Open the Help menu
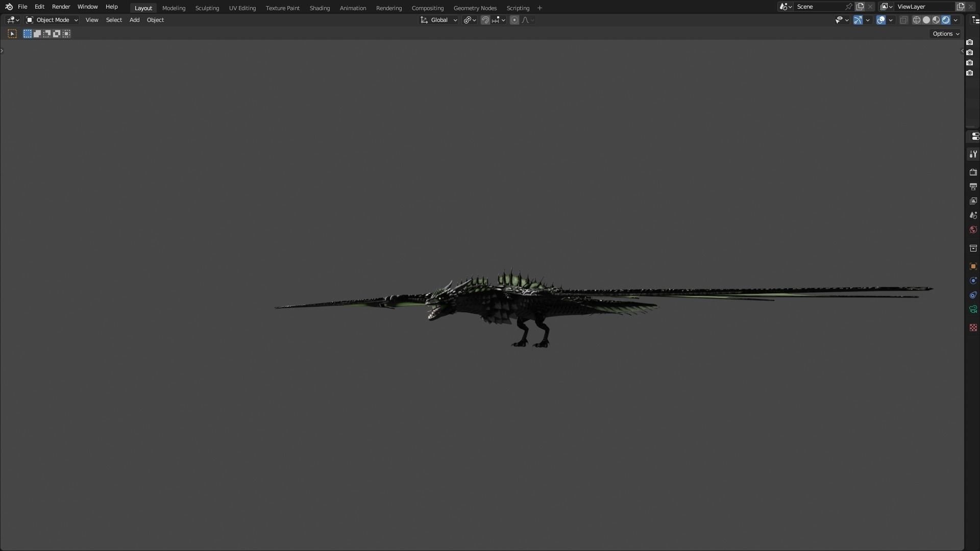Viewport: 980px width, 551px height. (x=111, y=7)
